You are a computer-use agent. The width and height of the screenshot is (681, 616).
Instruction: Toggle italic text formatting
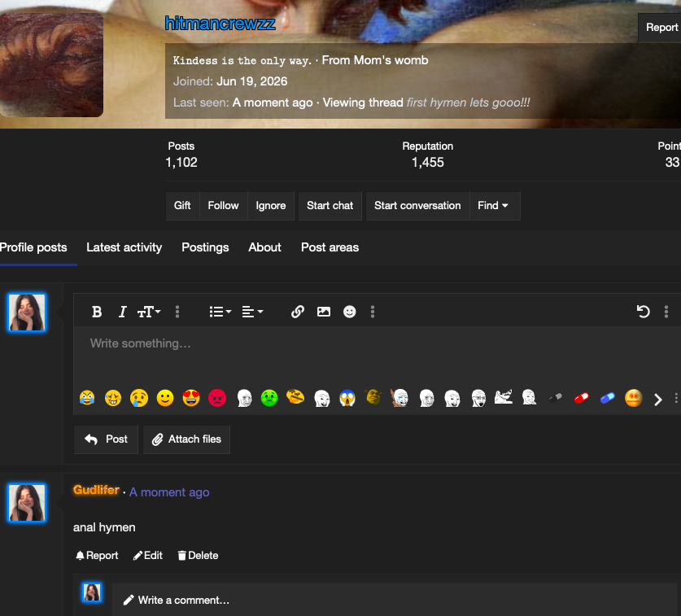(123, 312)
